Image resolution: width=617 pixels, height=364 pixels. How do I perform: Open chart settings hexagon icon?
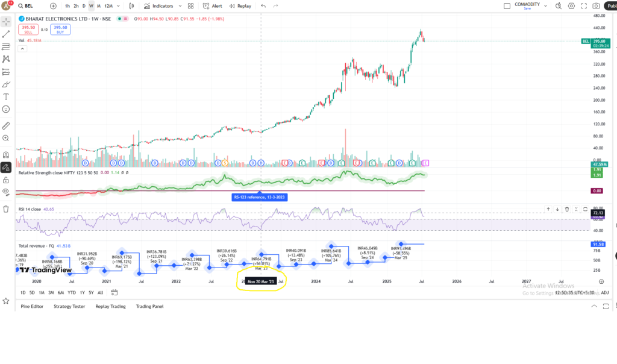point(571,6)
